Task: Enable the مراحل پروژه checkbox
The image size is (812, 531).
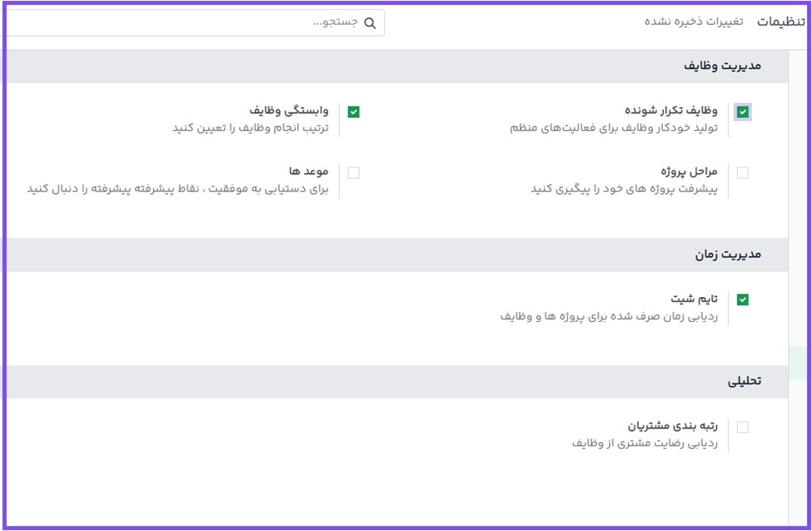Action: pyautogui.click(x=742, y=173)
